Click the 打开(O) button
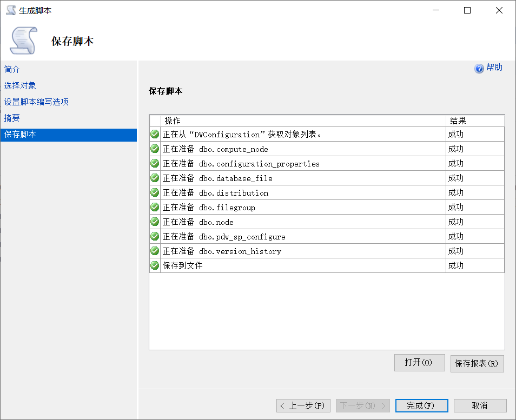This screenshot has height=420, width=516. pyautogui.click(x=420, y=363)
